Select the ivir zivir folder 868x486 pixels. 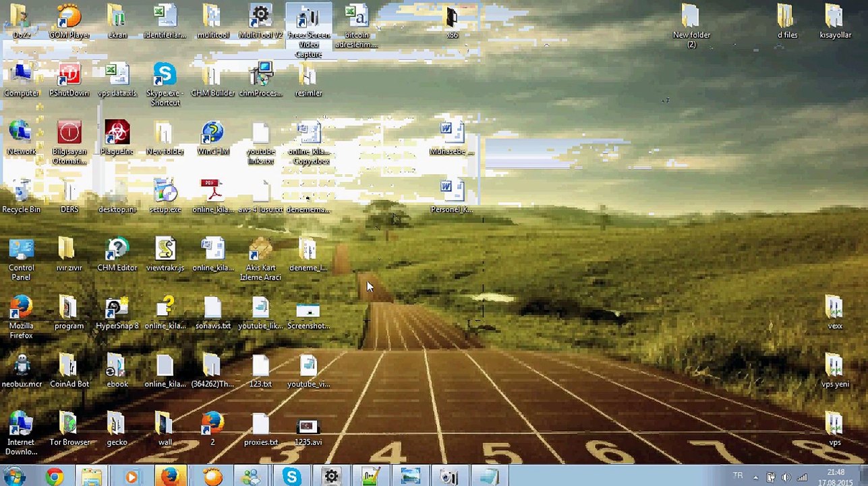click(x=69, y=255)
